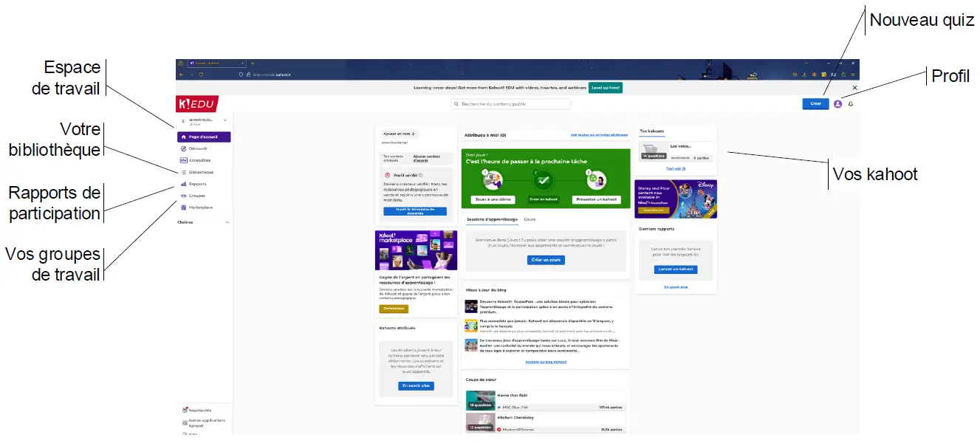Open Voir toutes les activités attribuées link

pyautogui.click(x=599, y=135)
